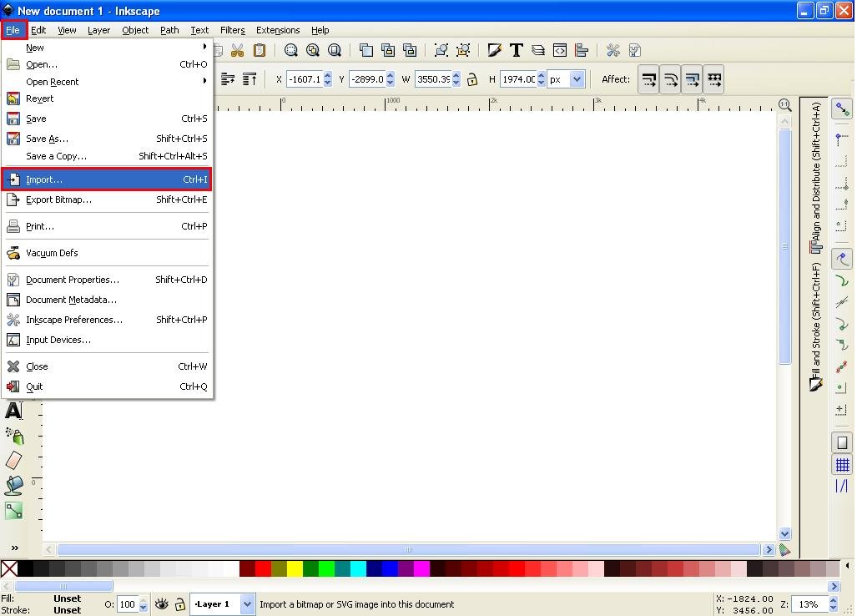Click Zoom to fit page icon

[335, 51]
